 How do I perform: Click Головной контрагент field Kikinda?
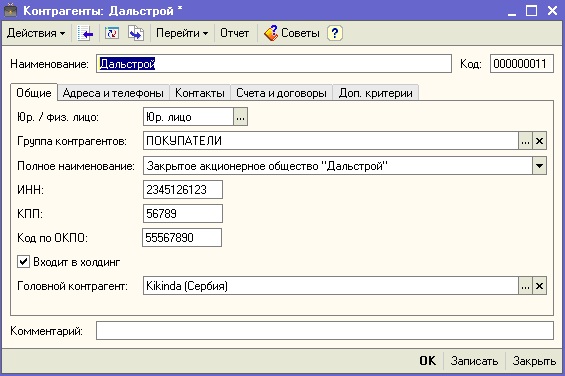pos(331,286)
